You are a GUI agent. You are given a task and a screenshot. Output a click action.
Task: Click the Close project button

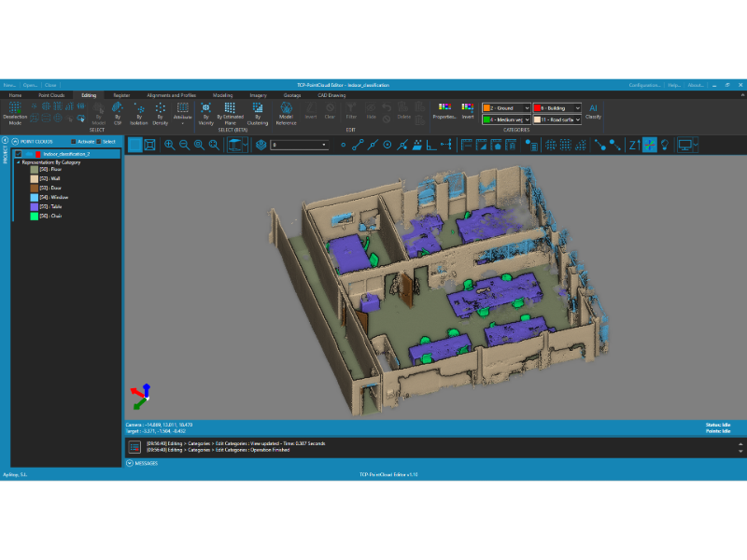(50, 85)
